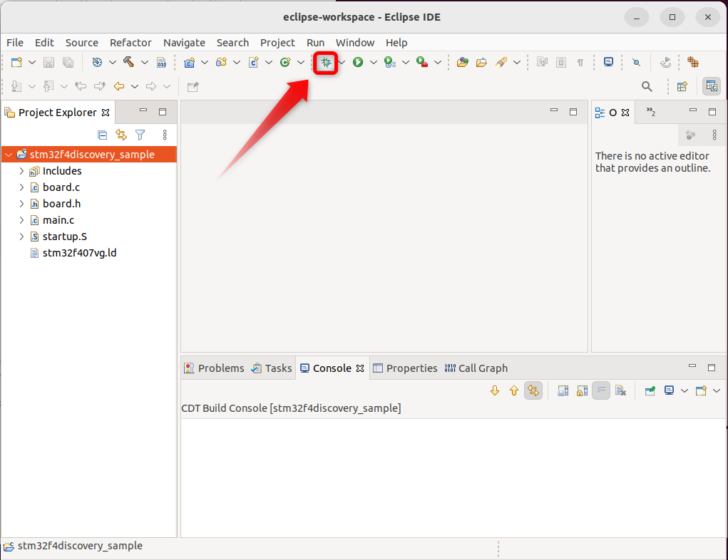Toggle console wrap/link highlighted arrows button
Viewport: 728px width, 560px height.
(x=533, y=390)
